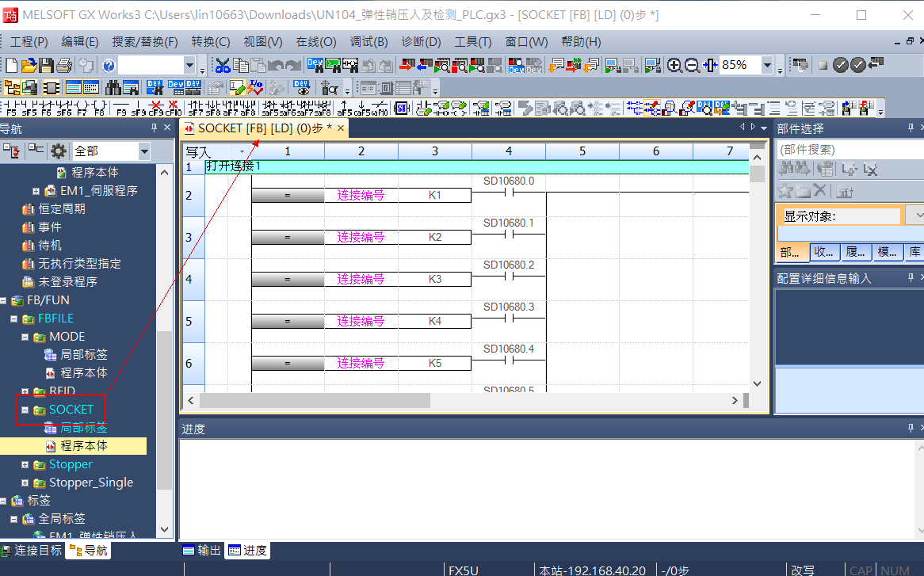Pin the 部件选择 panel
This screenshot has width=924, height=576.
pyautogui.click(x=911, y=128)
